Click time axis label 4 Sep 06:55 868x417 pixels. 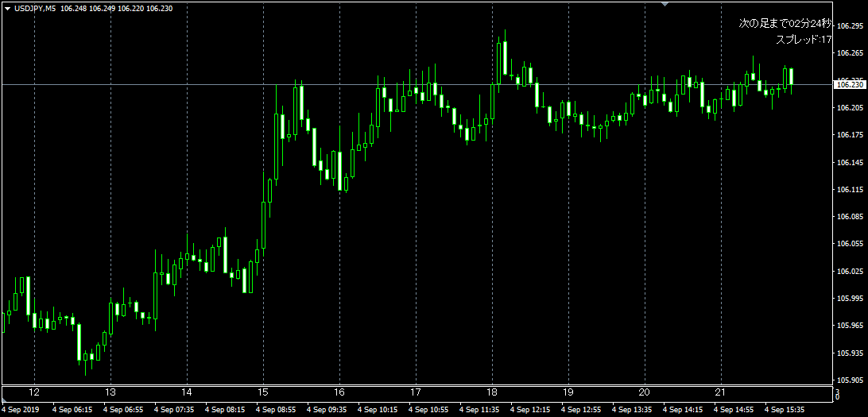click(123, 411)
